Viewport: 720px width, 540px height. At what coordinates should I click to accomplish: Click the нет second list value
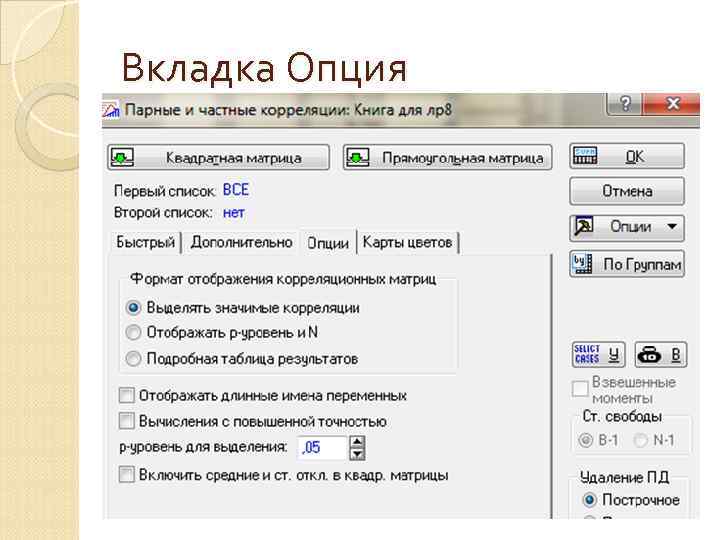point(233,213)
